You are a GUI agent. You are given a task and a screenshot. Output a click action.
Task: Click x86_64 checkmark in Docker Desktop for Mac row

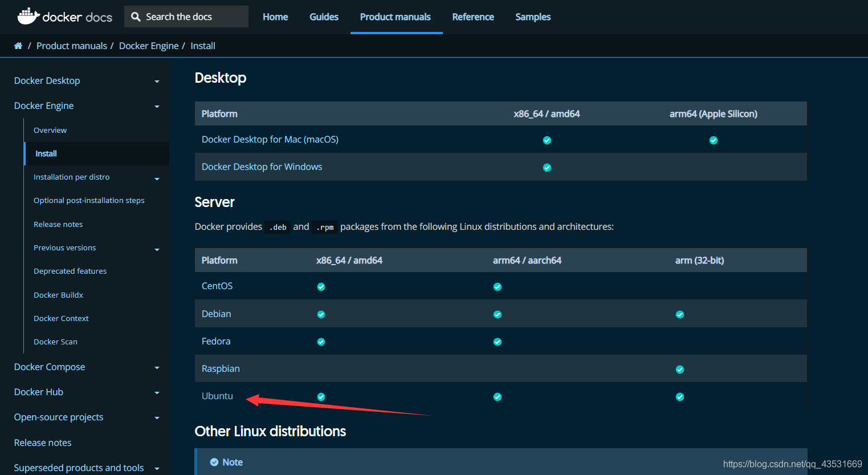point(547,140)
